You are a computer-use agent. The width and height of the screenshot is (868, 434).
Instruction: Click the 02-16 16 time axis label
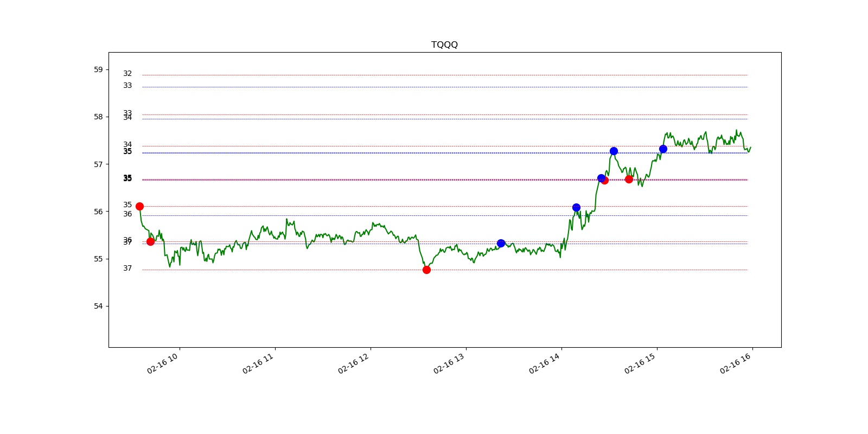point(735,363)
